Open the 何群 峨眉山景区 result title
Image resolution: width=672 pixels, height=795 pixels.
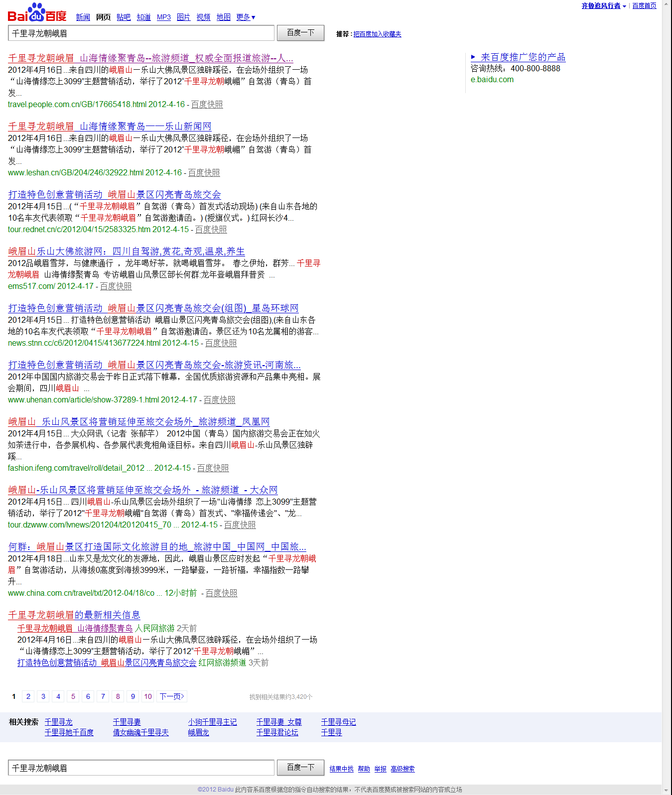pos(157,547)
